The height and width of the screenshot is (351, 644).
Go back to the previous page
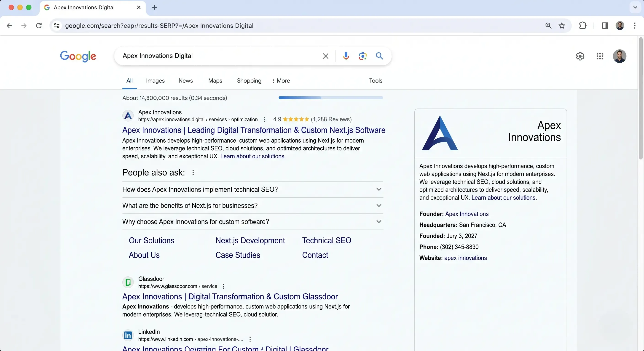[x=9, y=26]
